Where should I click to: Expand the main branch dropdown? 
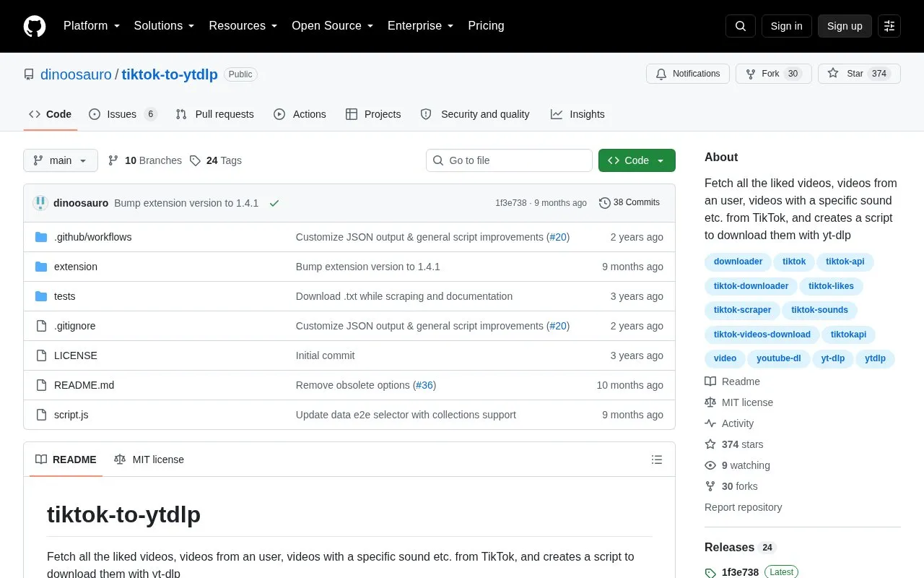(61, 160)
